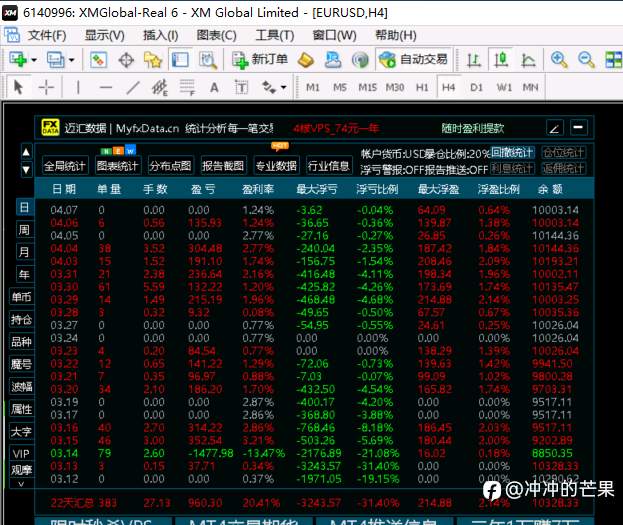Open the 行业信息 tab

click(x=329, y=166)
